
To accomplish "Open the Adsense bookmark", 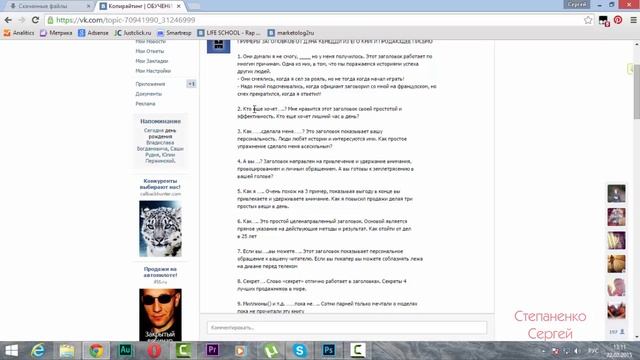I will 93,33.
